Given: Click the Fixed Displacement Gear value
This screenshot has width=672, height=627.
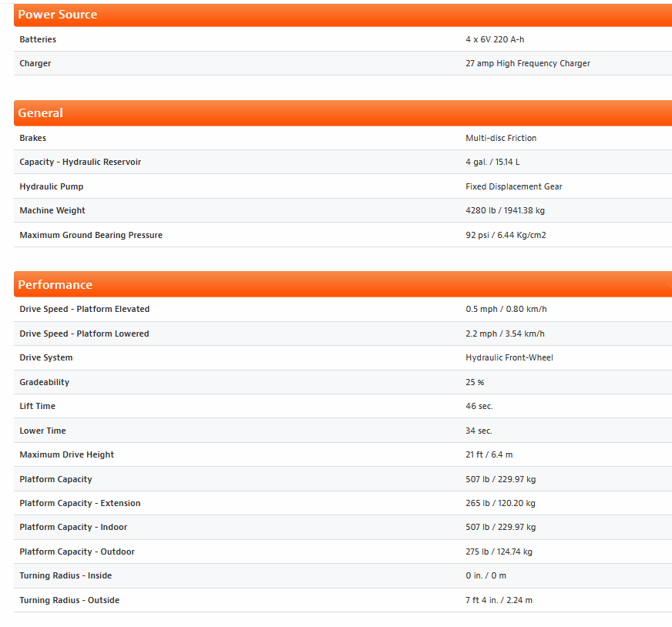Looking at the screenshot, I should pos(513,187).
